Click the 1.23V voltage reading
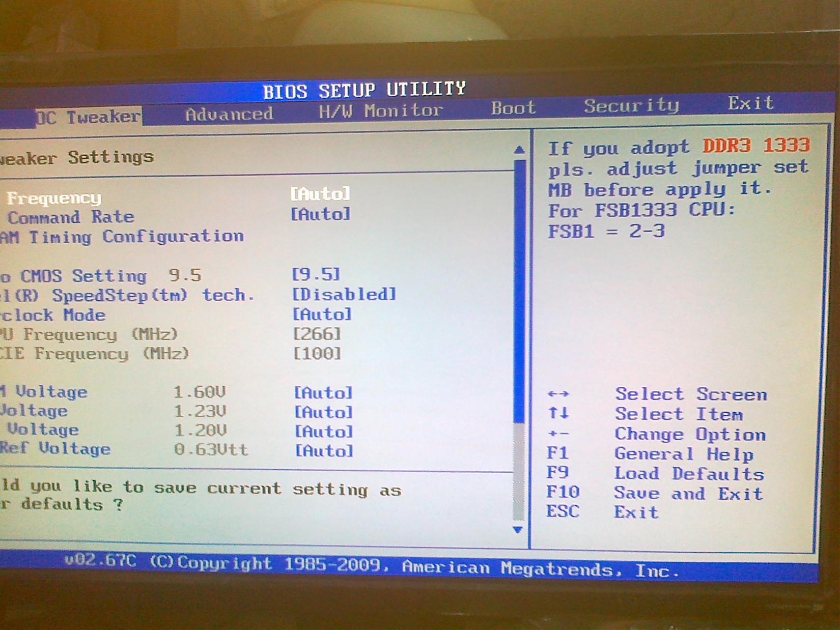The image size is (840, 630). point(201,411)
